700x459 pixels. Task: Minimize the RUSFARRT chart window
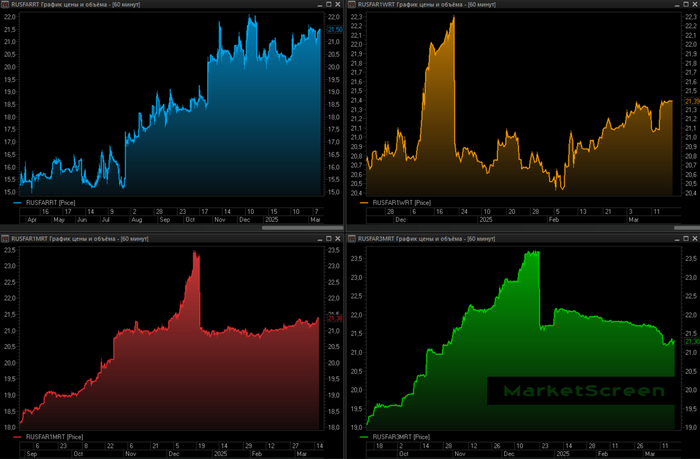[319, 5]
